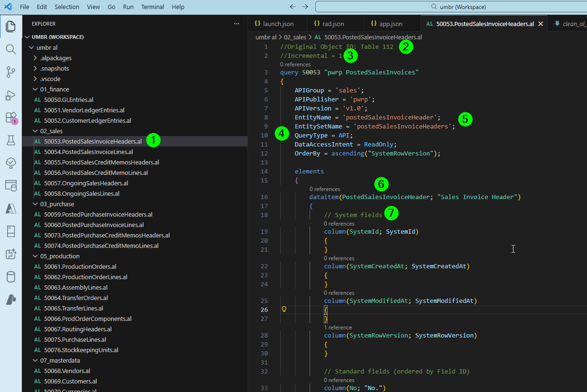Viewport: 587px width, 392px height.
Task: Click breadcrumb segment '02_sales'
Action: pos(295,36)
